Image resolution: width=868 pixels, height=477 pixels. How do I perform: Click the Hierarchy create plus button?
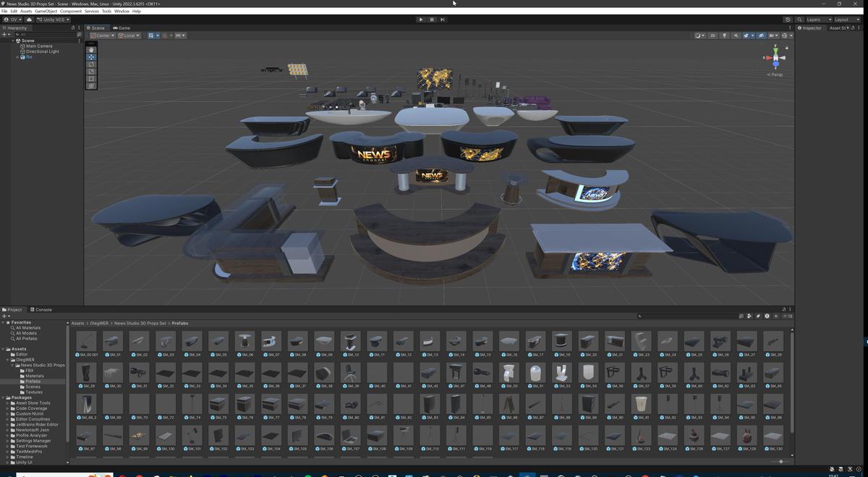[x=5, y=34]
